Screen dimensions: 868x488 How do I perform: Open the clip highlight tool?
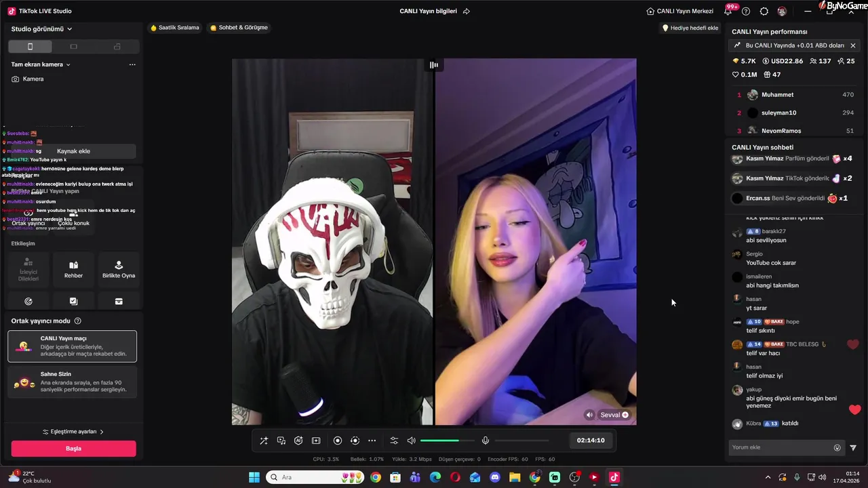click(316, 441)
